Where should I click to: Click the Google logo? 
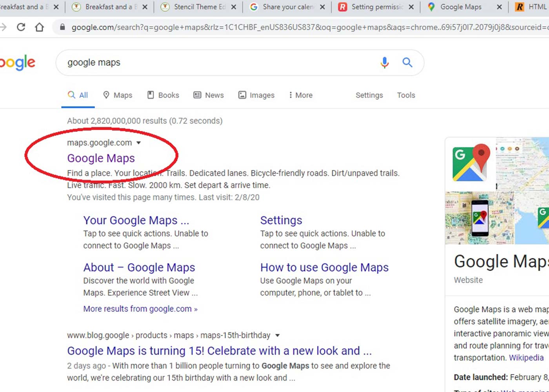point(17,63)
